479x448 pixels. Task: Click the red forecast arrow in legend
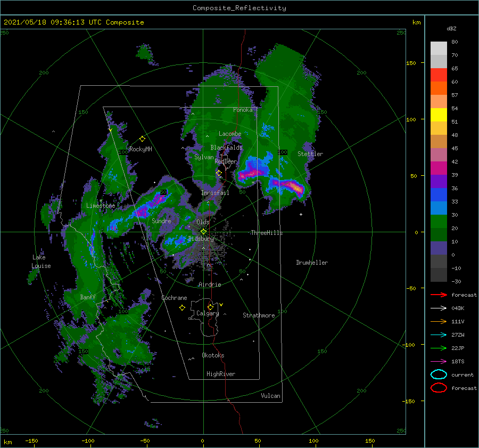[x=439, y=295]
